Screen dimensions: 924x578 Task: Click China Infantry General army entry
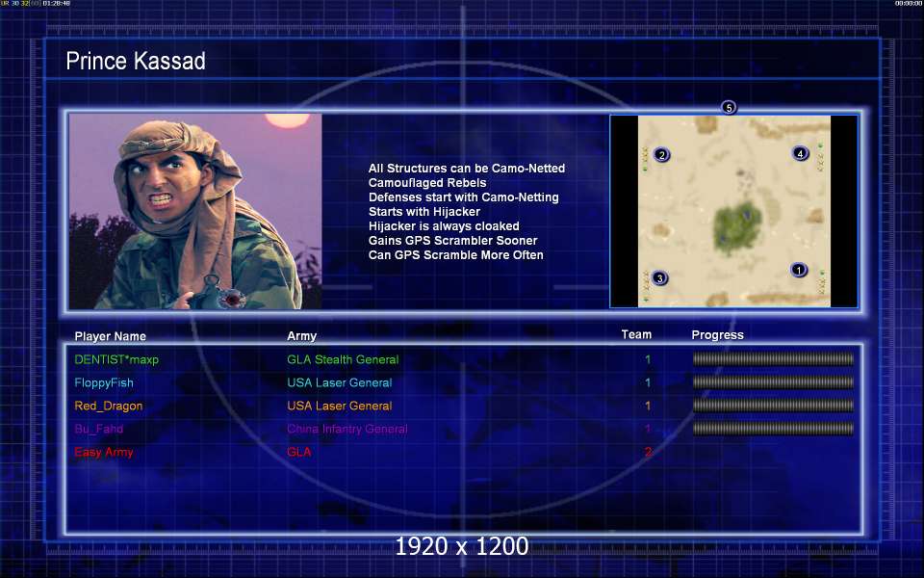click(x=347, y=429)
